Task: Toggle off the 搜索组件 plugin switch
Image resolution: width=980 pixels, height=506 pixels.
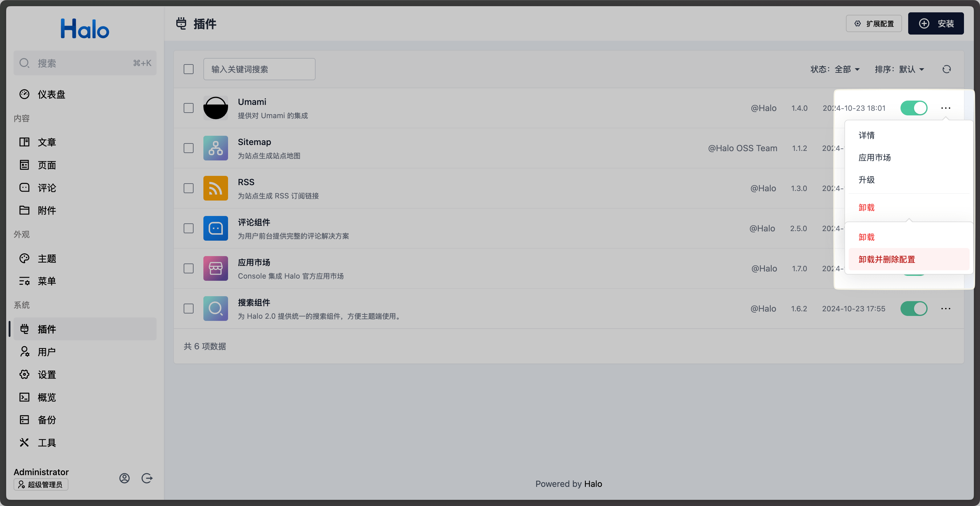Action: point(914,309)
